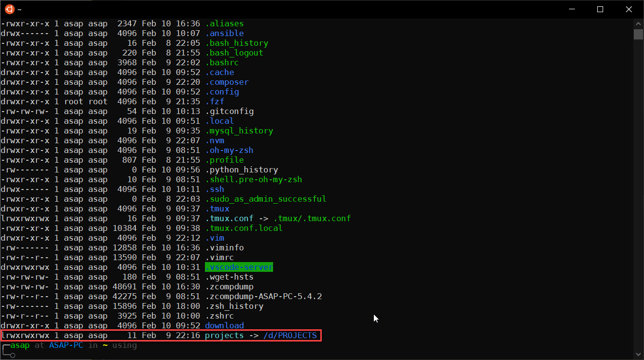This screenshot has height=360, width=644.
Task: Click the .ssh directory name
Action: (x=215, y=189)
